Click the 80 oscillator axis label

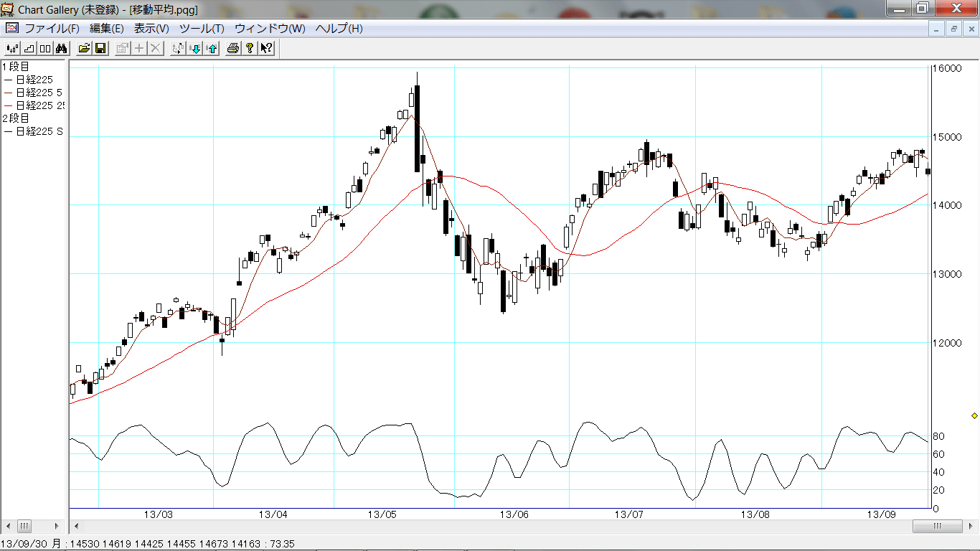pyautogui.click(x=938, y=436)
